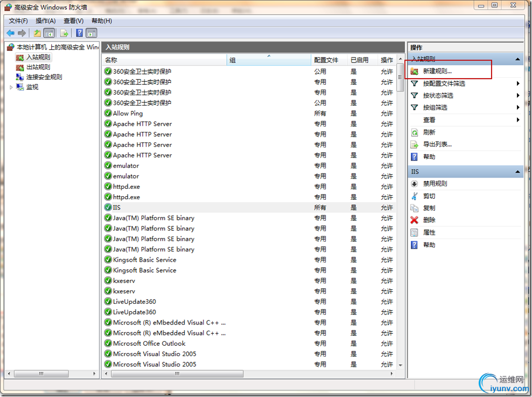
Task: Click the Export list toolbar icon
Action: (64, 33)
